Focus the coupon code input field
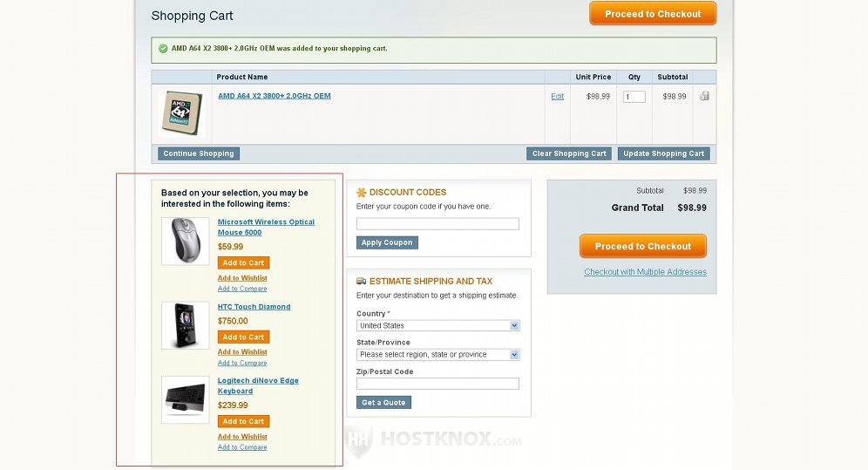The image size is (868, 470). 437,224
